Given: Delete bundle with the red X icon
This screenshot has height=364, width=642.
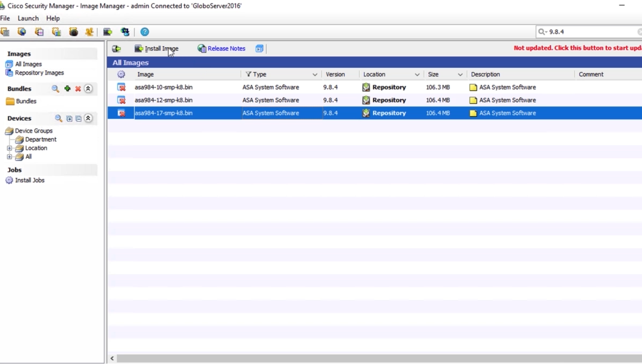Looking at the screenshot, I should [78, 89].
